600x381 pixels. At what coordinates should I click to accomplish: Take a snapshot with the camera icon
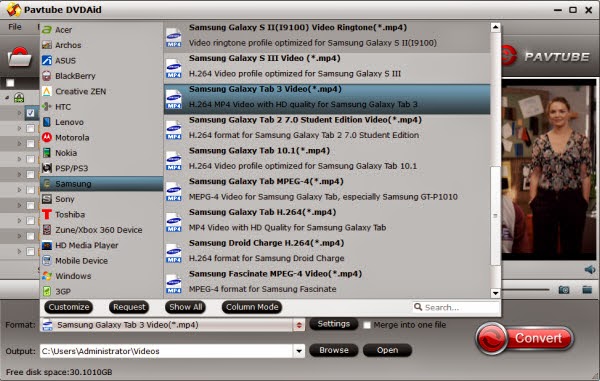pos(564,290)
